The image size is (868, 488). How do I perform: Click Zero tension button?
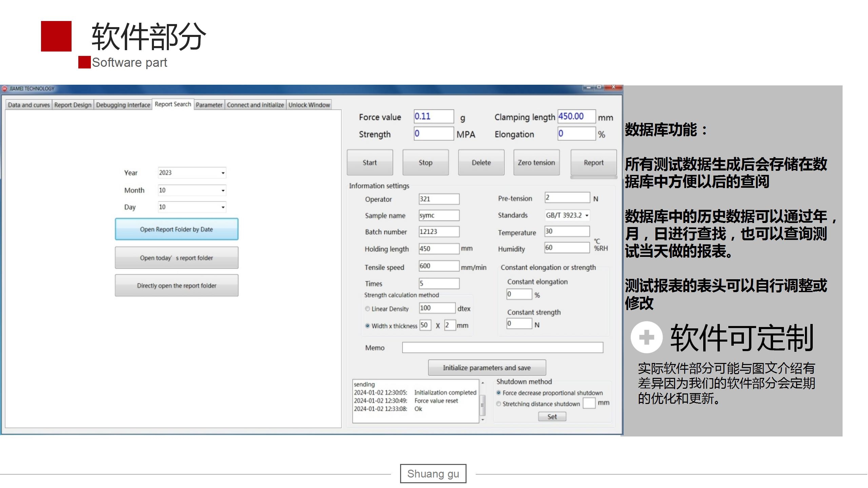(536, 163)
